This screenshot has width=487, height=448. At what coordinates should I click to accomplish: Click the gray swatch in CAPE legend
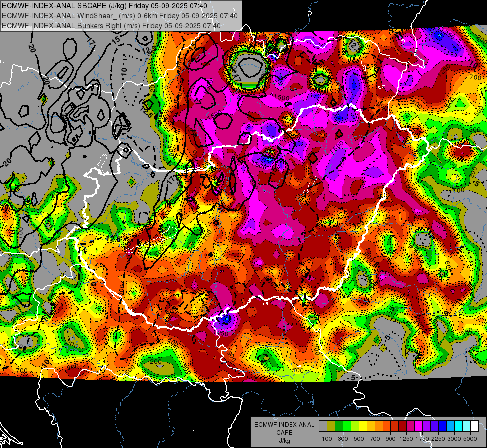click(x=323, y=426)
